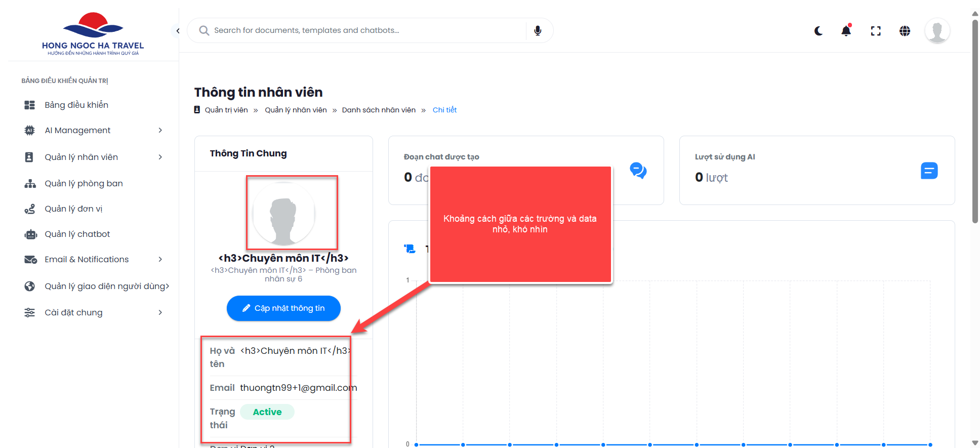Expand Email & Notifications menu

pos(94,259)
